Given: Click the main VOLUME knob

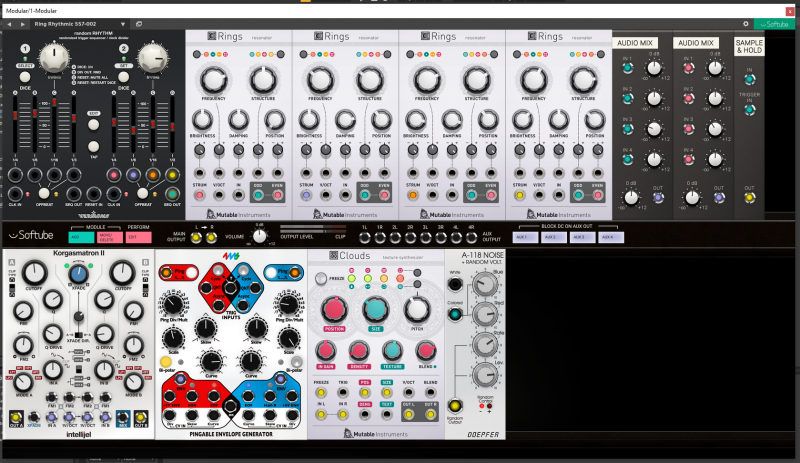Looking at the screenshot, I should [260, 236].
